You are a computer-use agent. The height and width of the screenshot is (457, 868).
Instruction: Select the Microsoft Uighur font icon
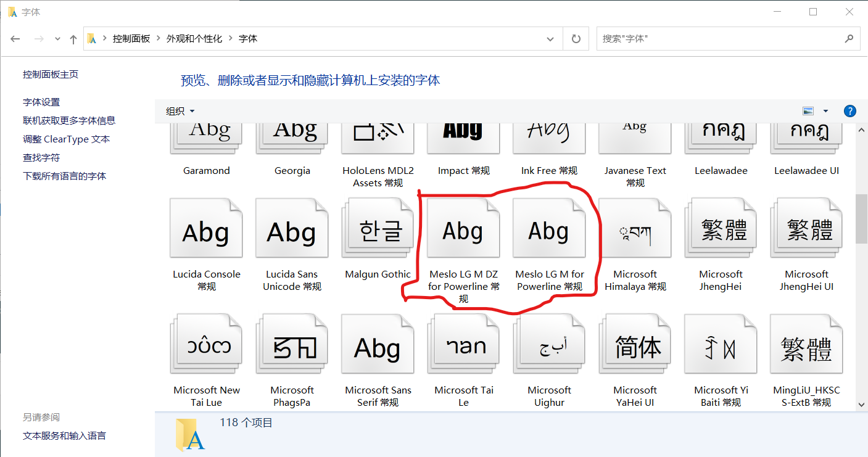pyautogui.click(x=549, y=344)
